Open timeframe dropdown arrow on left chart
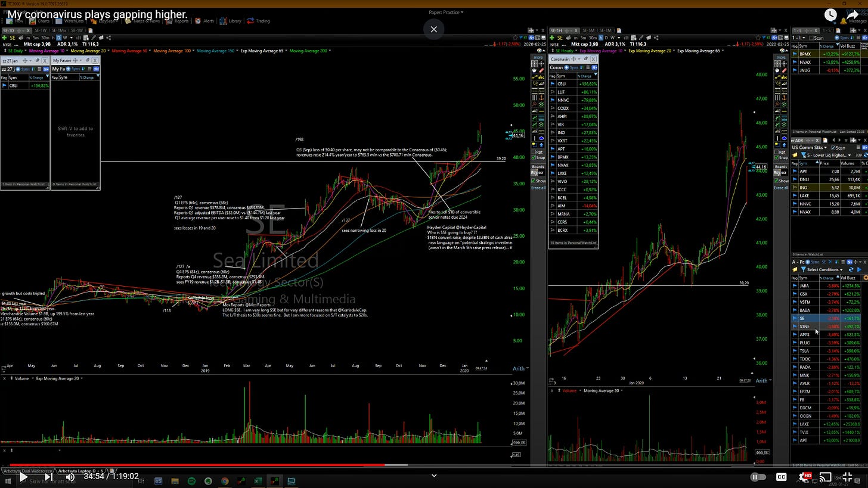 coord(72,38)
